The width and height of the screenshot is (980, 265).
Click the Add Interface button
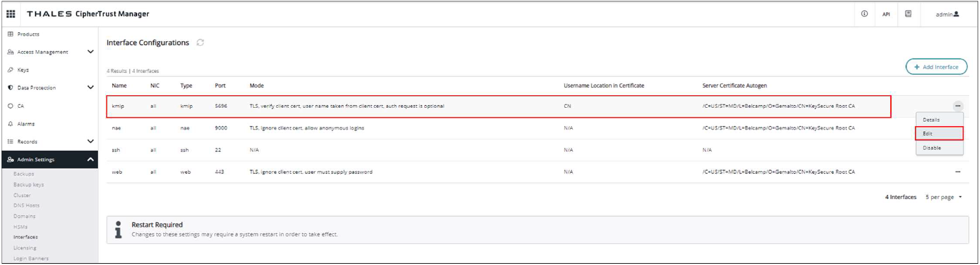click(x=936, y=67)
